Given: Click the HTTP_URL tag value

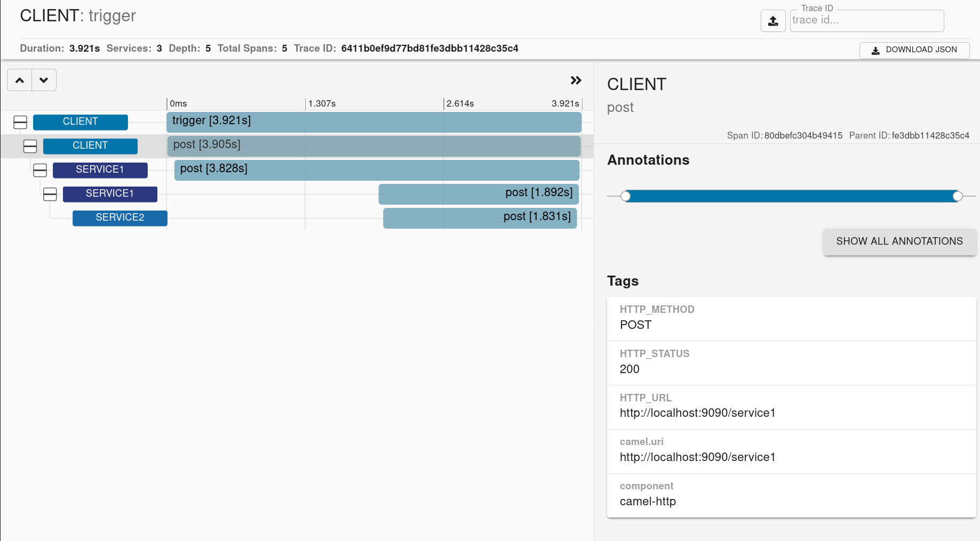Looking at the screenshot, I should click(x=697, y=413).
